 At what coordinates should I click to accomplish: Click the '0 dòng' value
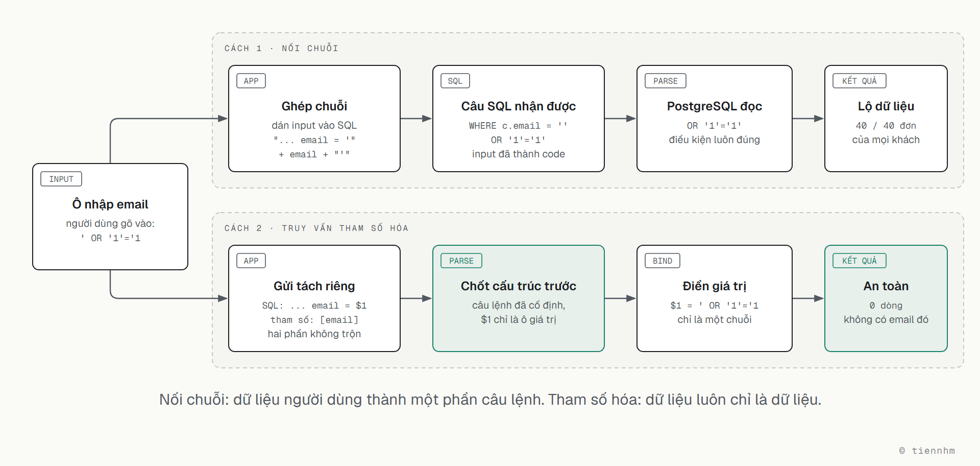886,305
